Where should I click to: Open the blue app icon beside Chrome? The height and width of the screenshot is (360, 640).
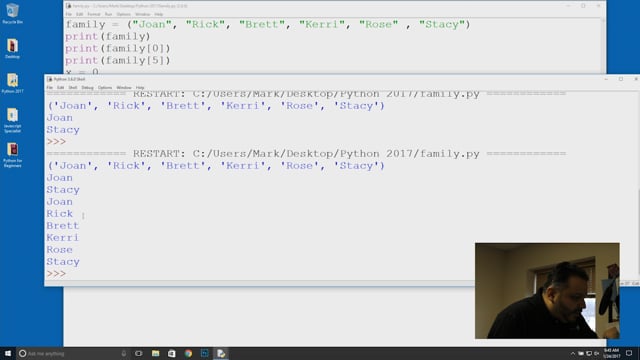(204, 353)
